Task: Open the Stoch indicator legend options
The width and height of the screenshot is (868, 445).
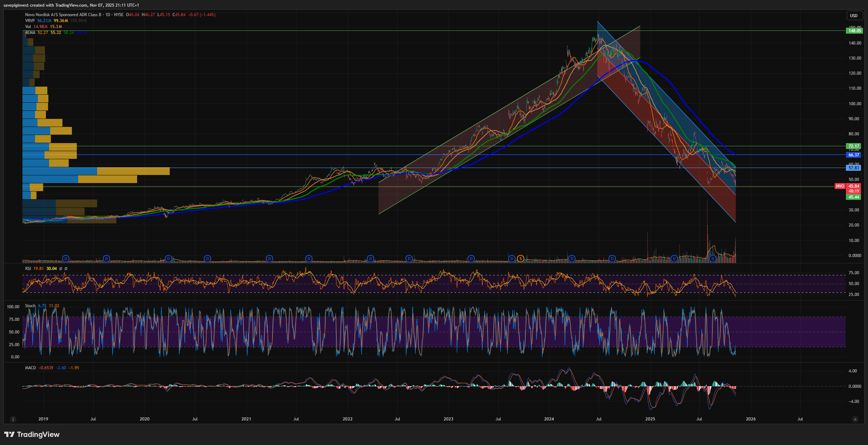Action: (30, 306)
